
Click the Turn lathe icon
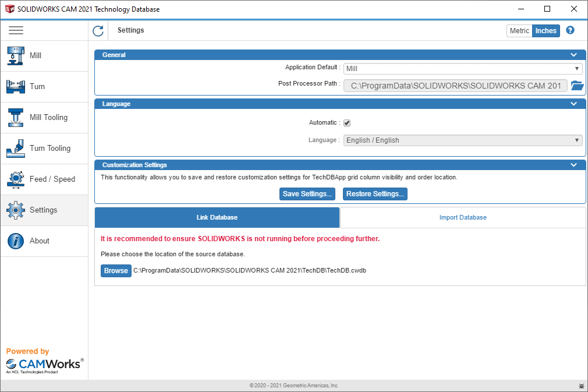(x=15, y=87)
